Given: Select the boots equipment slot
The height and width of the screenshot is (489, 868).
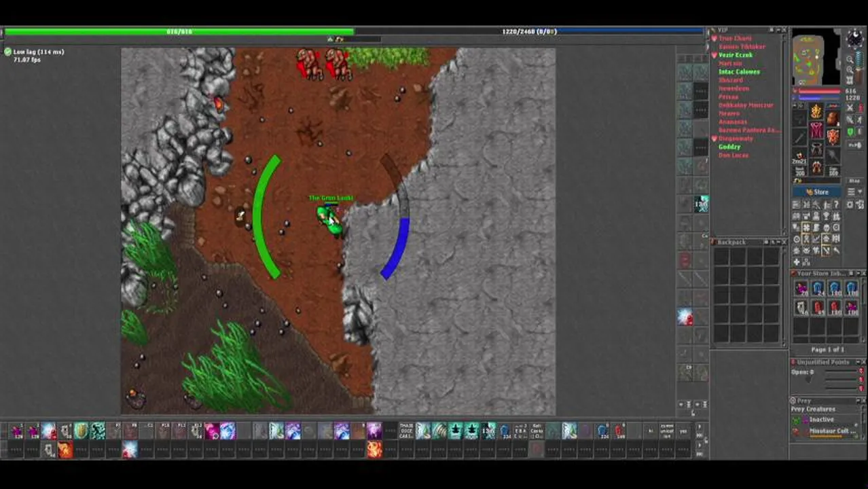Looking at the screenshot, I should click(816, 166).
